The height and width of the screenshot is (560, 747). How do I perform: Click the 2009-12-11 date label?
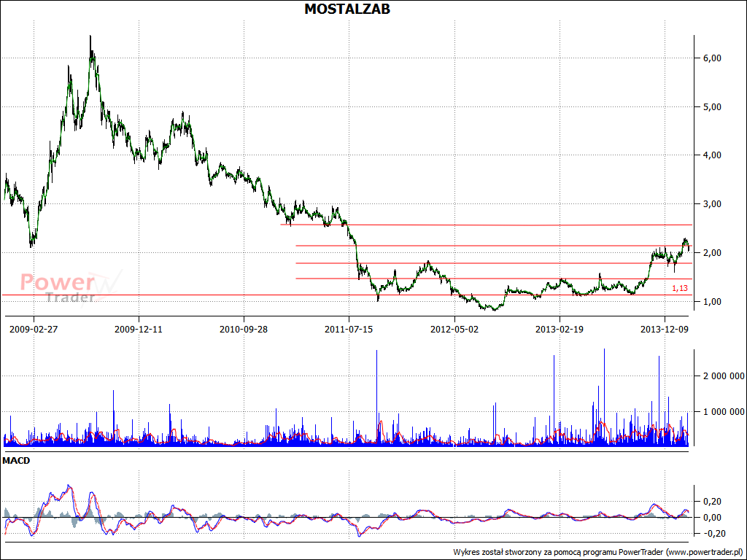[x=139, y=329]
